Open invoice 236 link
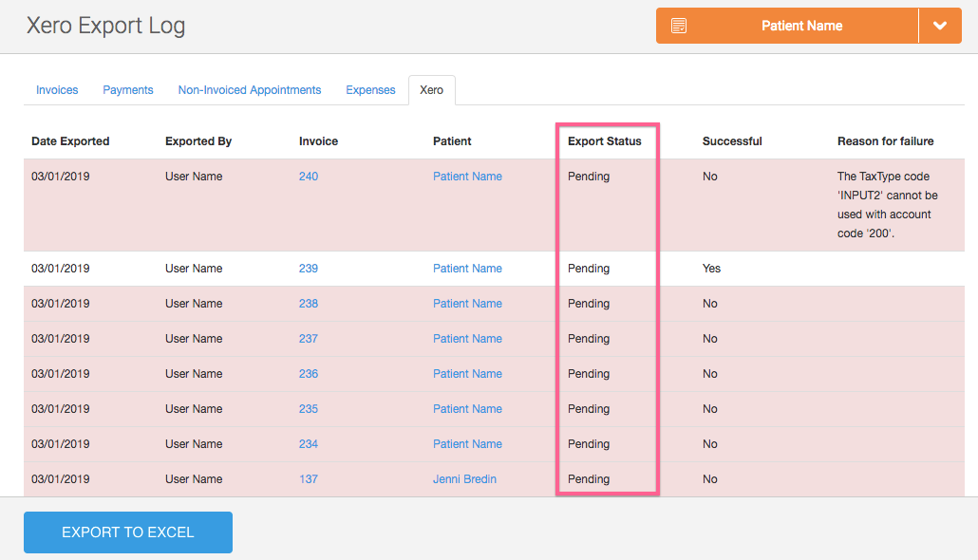The width and height of the screenshot is (978, 560). pyautogui.click(x=309, y=374)
